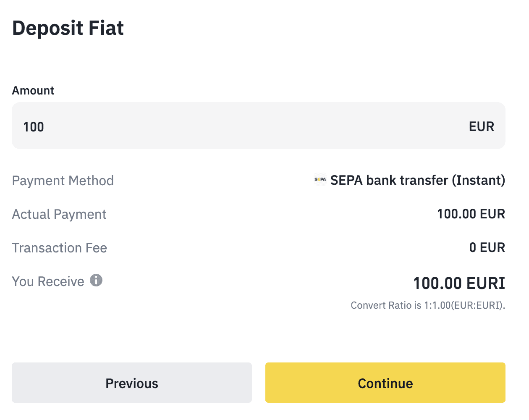529x420 pixels.
Task: Click the SEPA logo icon
Action: pyautogui.click(x=320, y=180)
